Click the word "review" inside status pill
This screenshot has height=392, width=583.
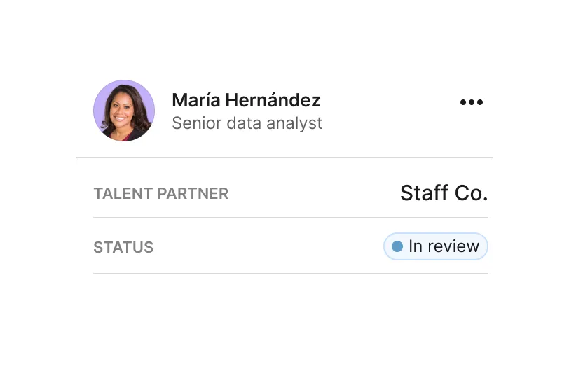453,246
